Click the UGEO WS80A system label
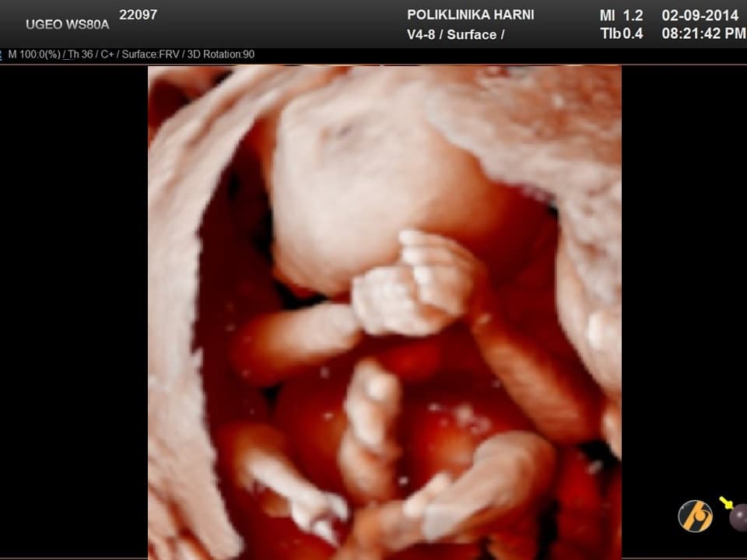Viewport: 747px width, 560px height. click(x=67, y=24)
